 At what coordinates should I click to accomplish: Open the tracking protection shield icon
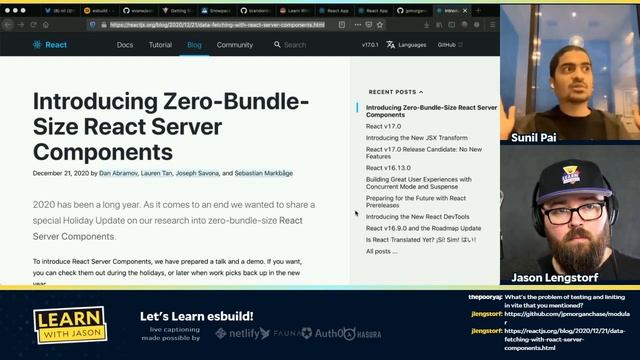tap(93, 25)
